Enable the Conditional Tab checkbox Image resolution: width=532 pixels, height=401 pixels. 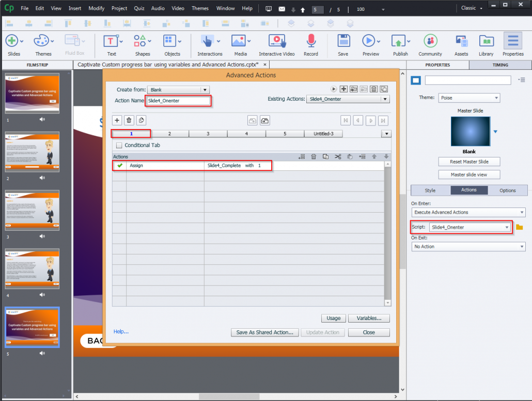click(118, 145)
